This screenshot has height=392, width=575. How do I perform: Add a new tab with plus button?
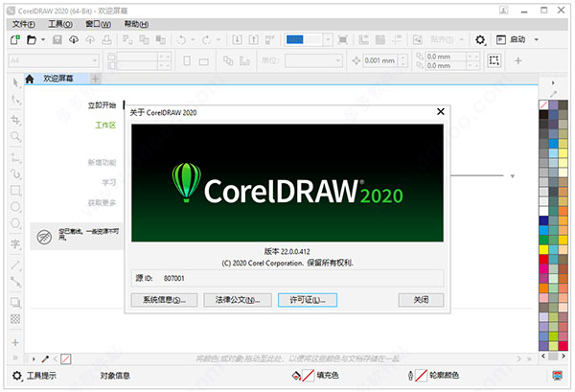click(x=95, y=79)
